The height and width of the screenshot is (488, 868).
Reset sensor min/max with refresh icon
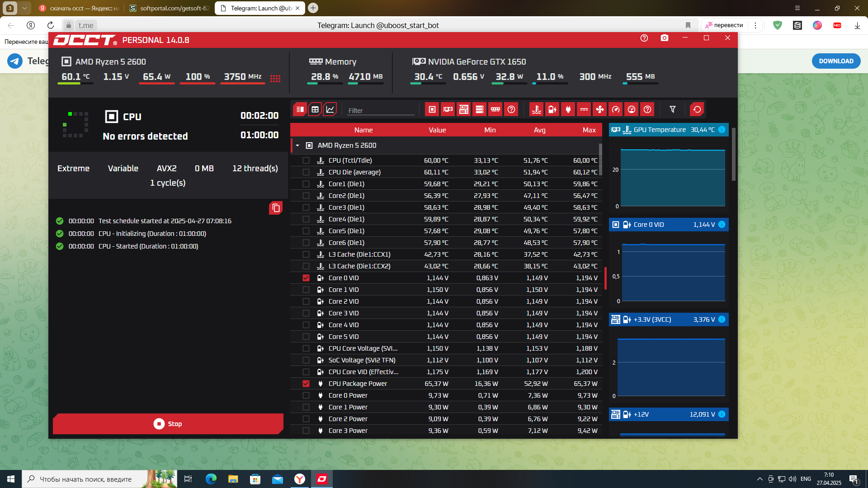(697, 109)
